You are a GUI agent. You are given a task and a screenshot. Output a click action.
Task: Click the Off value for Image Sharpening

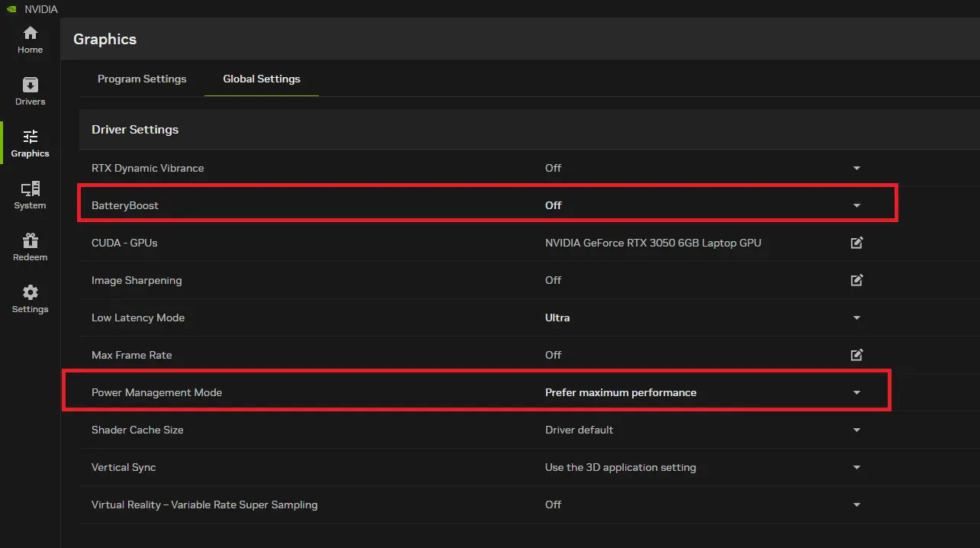click(554, 280)
